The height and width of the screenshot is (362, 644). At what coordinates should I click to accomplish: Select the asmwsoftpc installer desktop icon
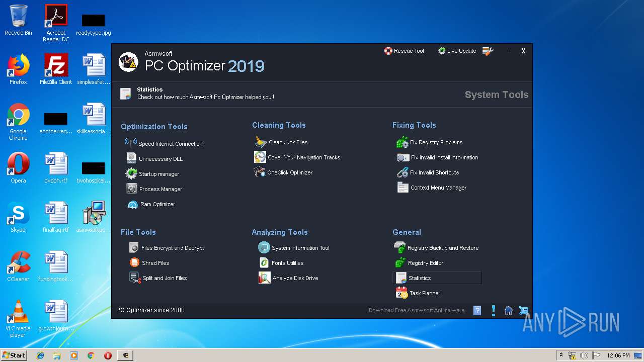(94, 218)
